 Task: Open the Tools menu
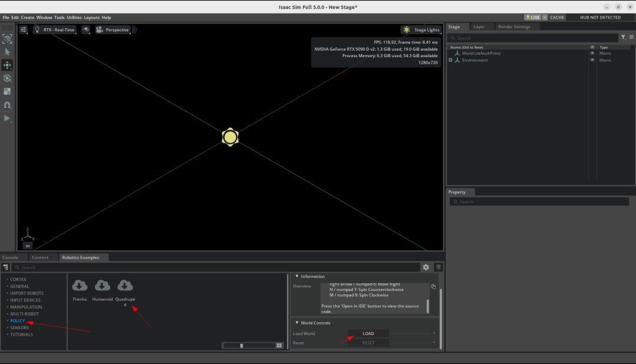[59, 18]
